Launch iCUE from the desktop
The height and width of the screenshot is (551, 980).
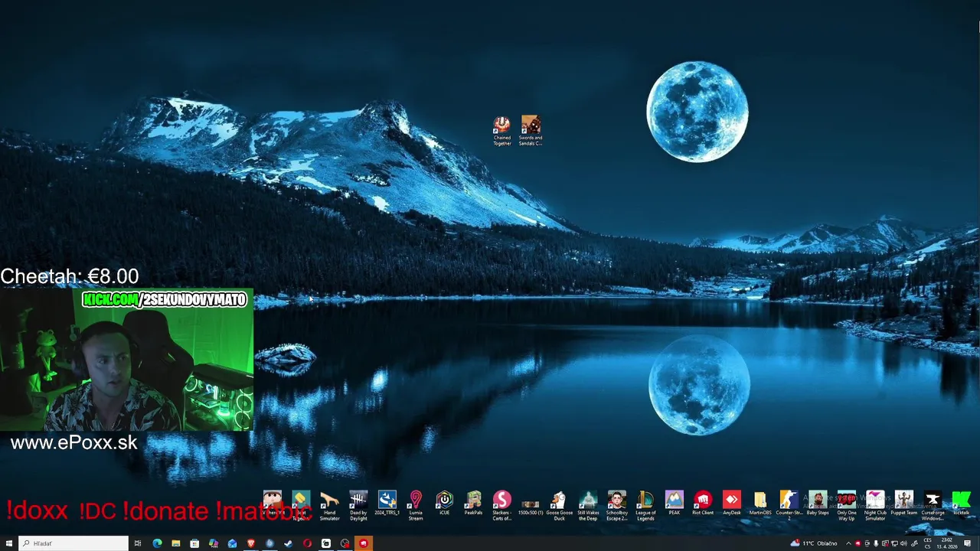[x=444, y=504]
